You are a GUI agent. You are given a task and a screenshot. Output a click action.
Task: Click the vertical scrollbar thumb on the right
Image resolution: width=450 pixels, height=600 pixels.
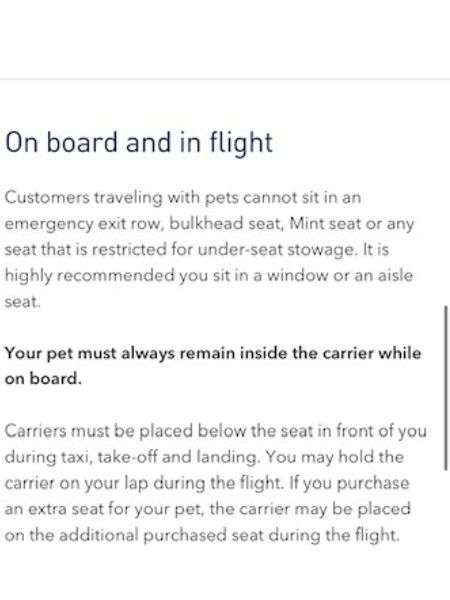tap(446, 387)
